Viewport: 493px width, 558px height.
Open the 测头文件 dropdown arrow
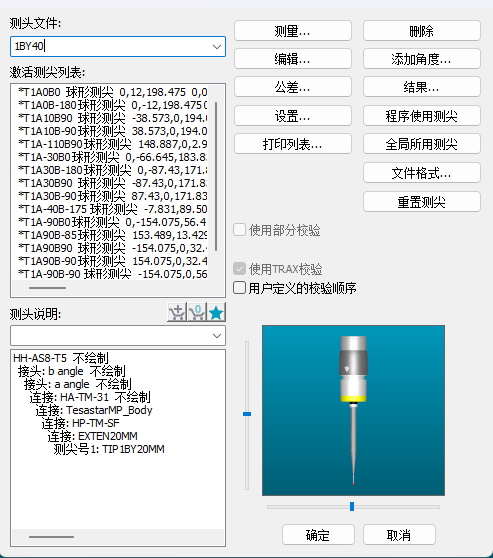216,47
